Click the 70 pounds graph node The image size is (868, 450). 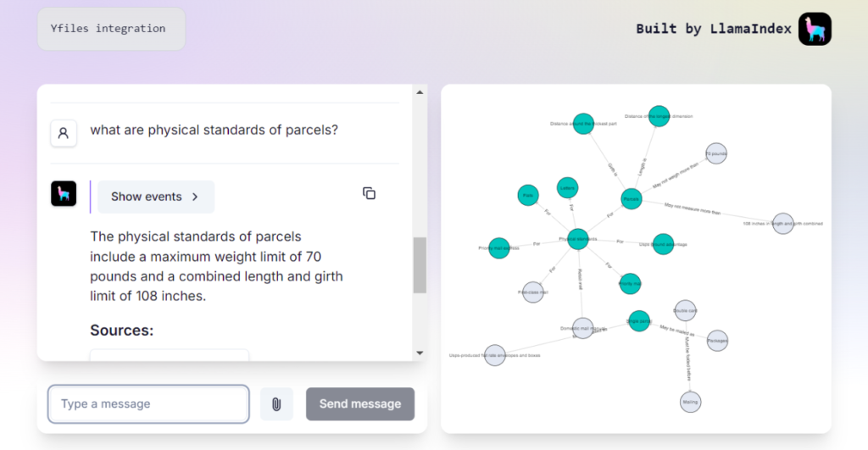(716, 153)
